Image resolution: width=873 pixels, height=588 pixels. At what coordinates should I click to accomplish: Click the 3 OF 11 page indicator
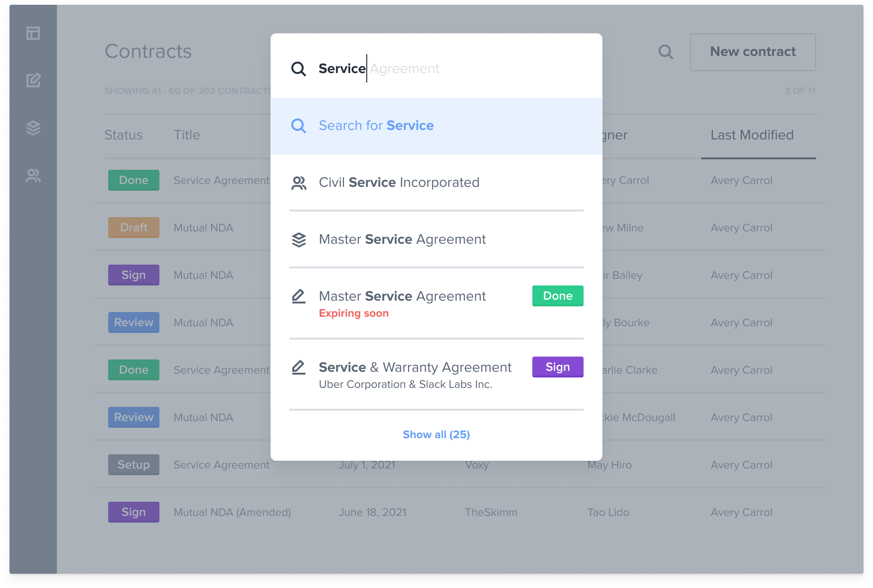point(800,91)
